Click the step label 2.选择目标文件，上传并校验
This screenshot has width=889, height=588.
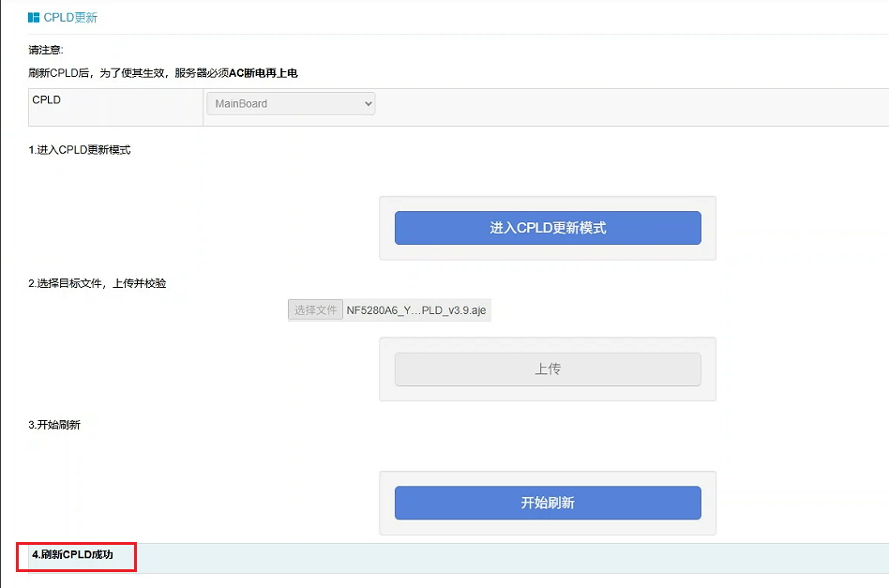click(x=98, y=283)
